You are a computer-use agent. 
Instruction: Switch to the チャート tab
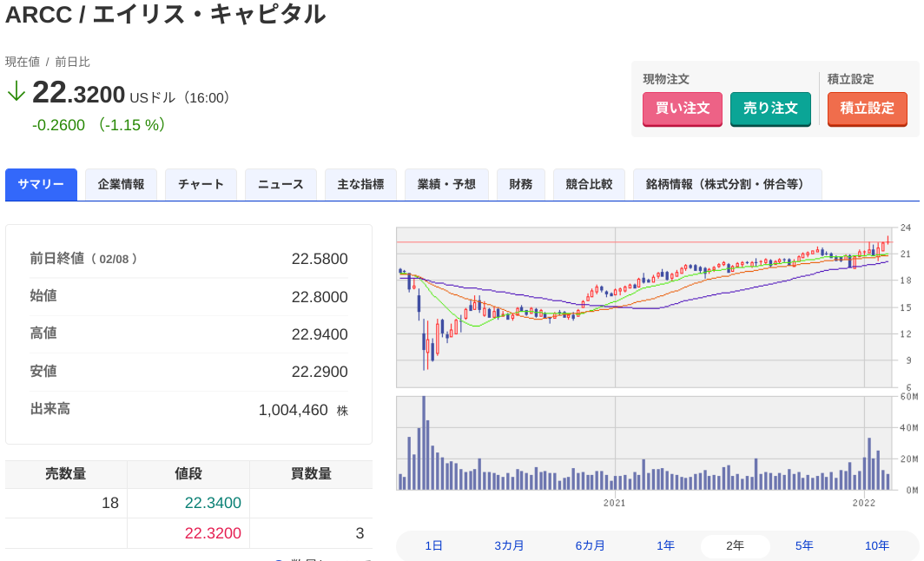pos(201,184)
